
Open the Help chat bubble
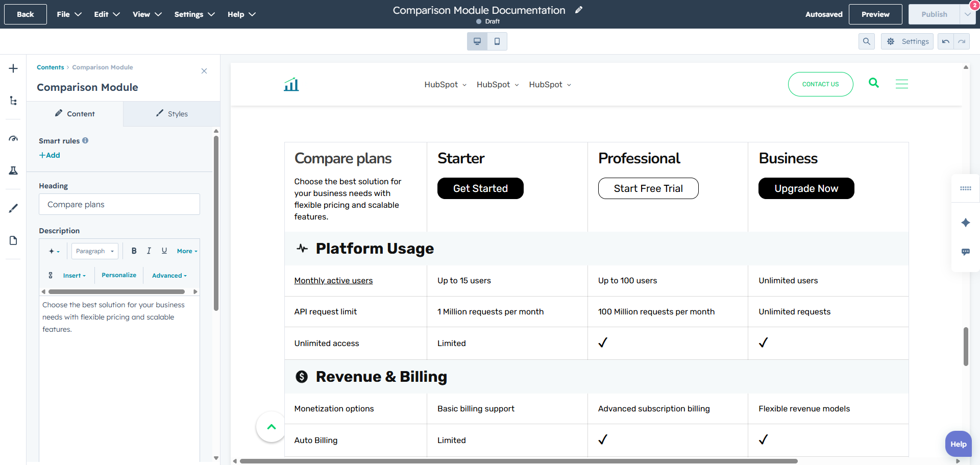pos(958,444)
